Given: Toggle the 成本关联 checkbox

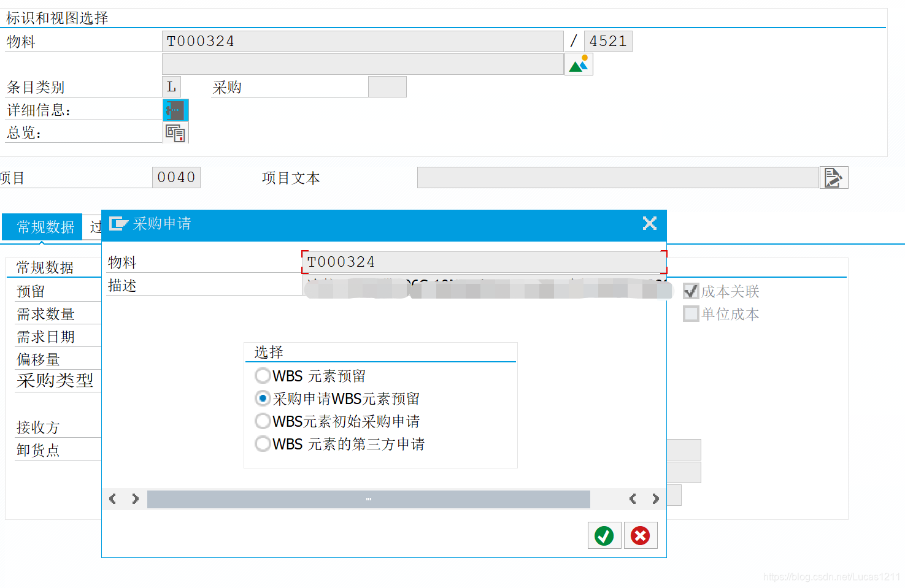Looking at the screenshot, I should pos(691,291).
